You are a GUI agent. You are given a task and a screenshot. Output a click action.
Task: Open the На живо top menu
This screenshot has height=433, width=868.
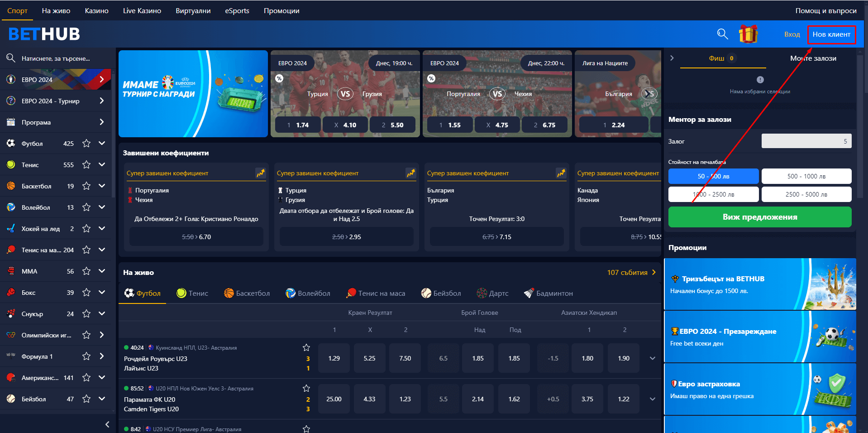point(56,10)
